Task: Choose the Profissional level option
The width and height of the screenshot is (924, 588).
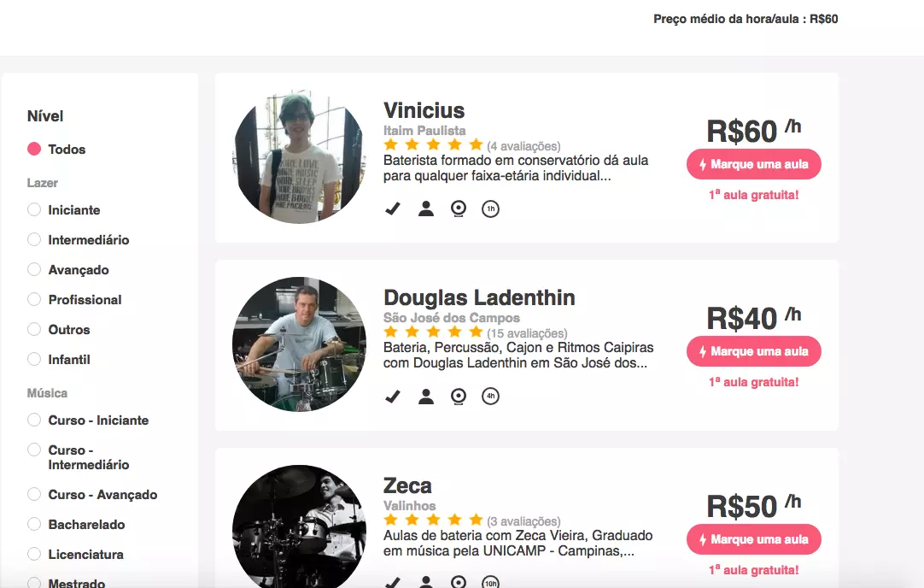Action: click(34, 300)
